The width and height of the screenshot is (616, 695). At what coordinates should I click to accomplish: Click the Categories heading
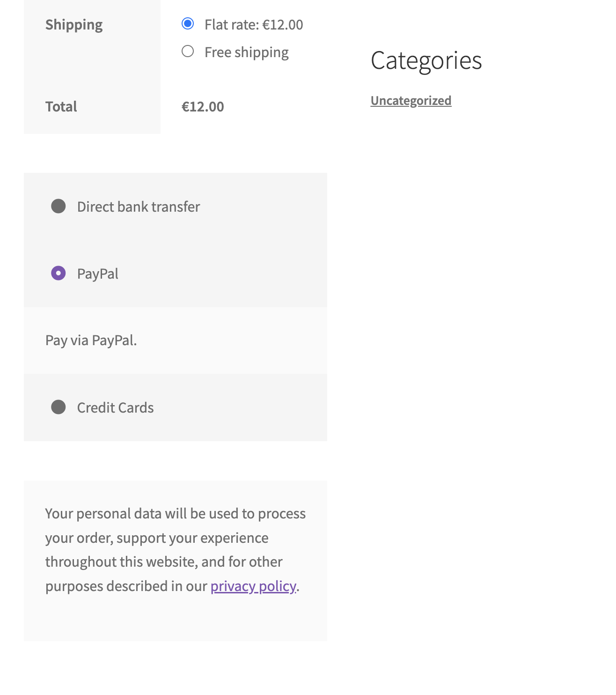tap(426, 60)
